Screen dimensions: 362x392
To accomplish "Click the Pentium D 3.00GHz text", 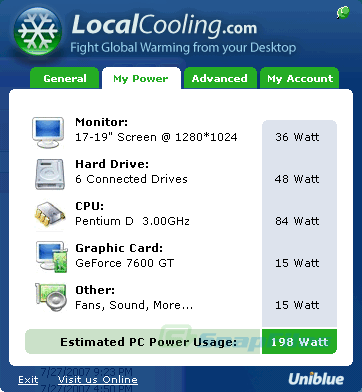I will (132, 221).
